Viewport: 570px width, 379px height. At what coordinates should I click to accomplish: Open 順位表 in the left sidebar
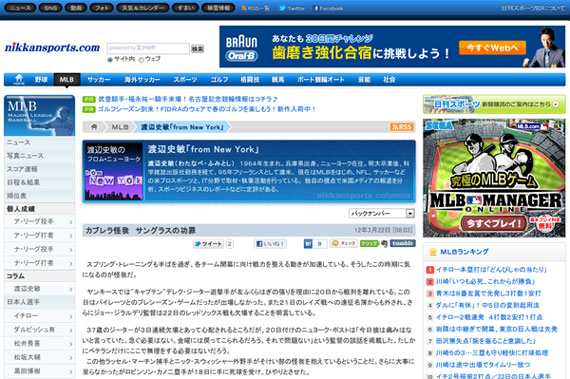point(40,196)
